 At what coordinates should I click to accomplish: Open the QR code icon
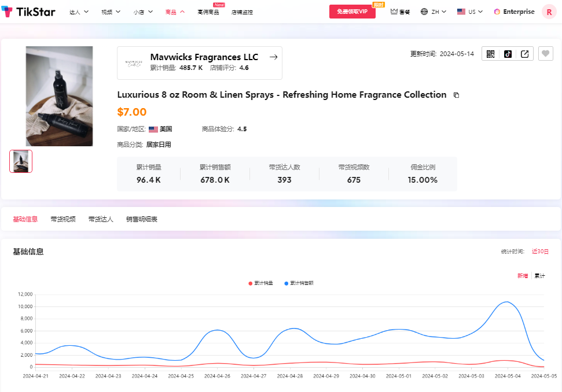coord(490,54)
